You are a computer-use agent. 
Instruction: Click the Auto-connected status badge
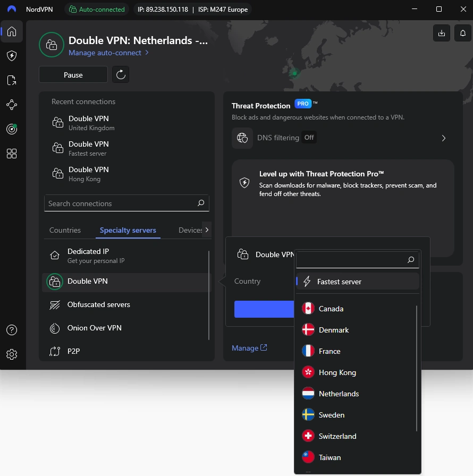[x=97, y=10]
